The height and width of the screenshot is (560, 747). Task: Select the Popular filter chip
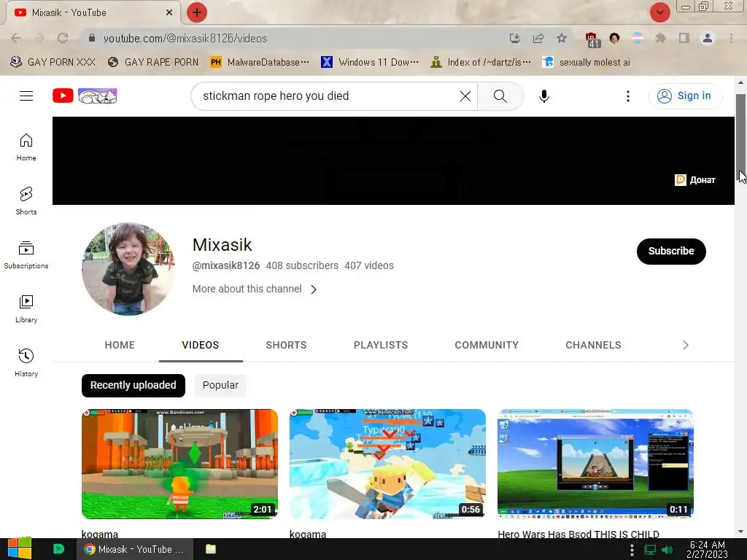tap(220, 385)
